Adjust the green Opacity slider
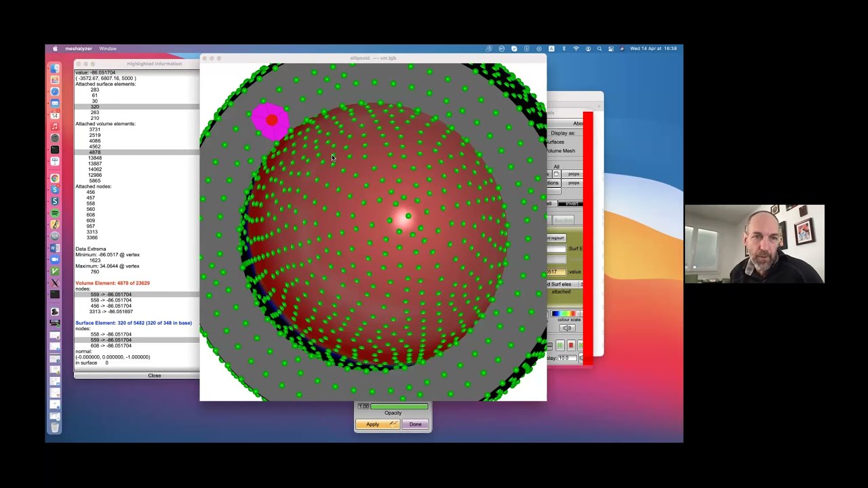 click(x=399, y=407)
